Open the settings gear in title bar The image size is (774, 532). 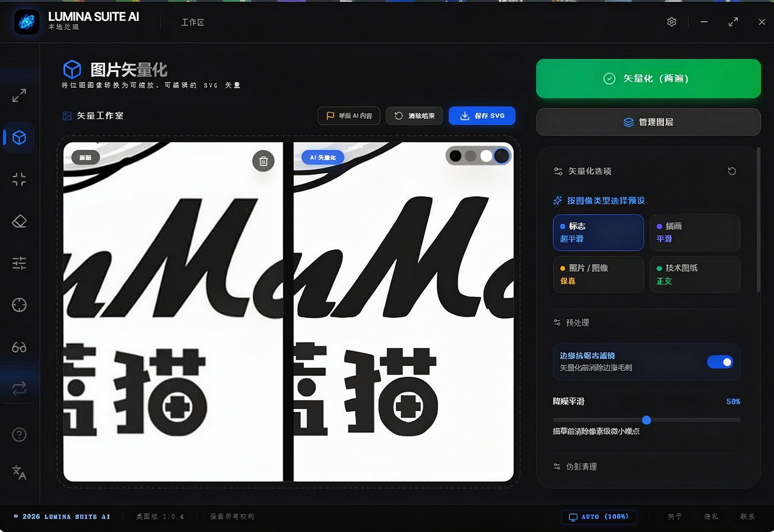click(x=671, y=22)
